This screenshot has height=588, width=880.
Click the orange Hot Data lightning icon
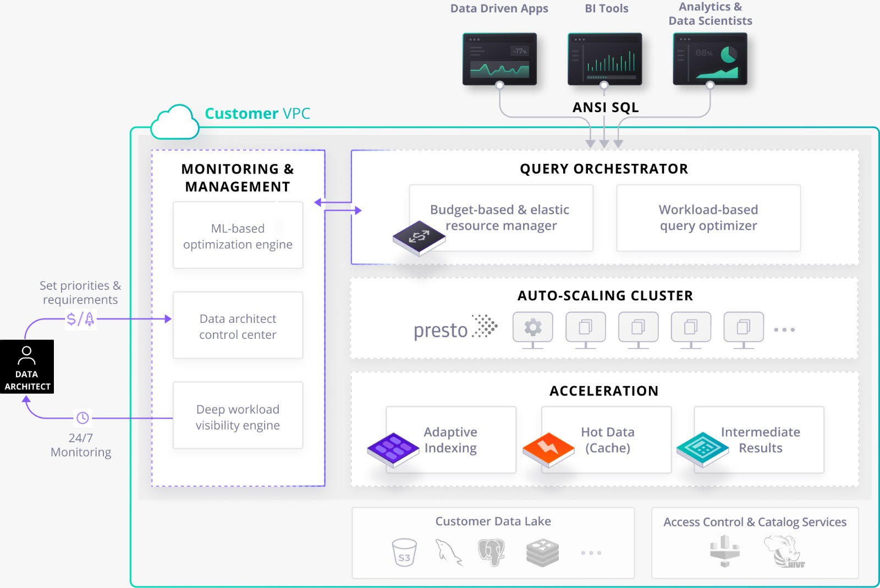click(548, 447)
